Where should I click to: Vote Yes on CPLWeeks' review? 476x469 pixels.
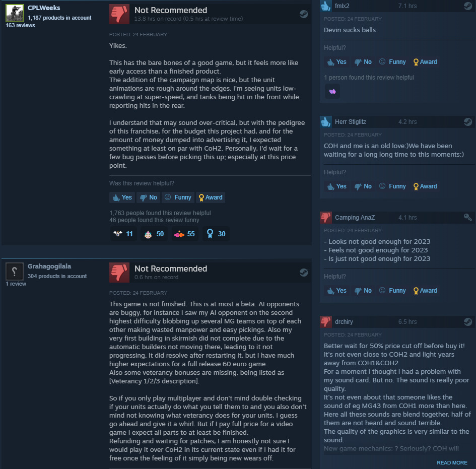tap(122, 197)
